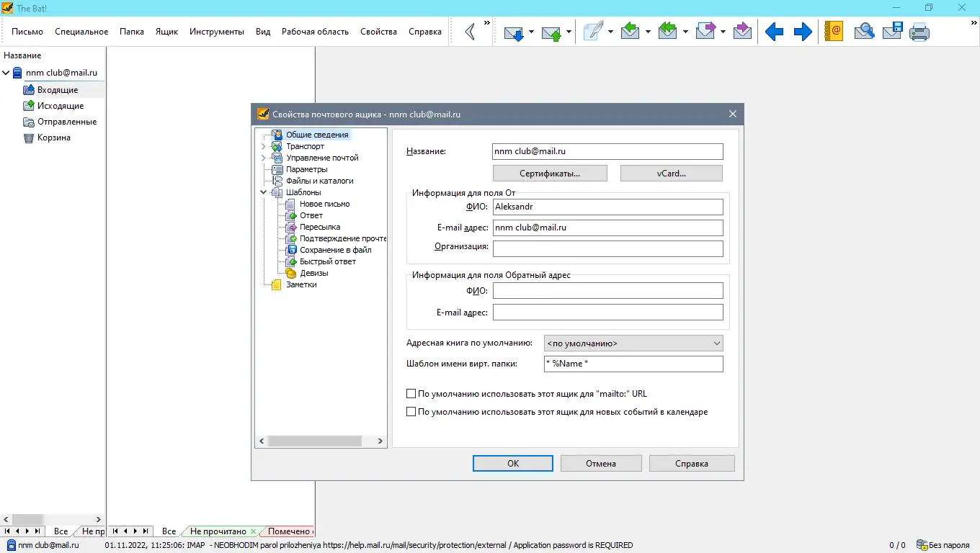Click the Организация input field

tap(607, 248)
